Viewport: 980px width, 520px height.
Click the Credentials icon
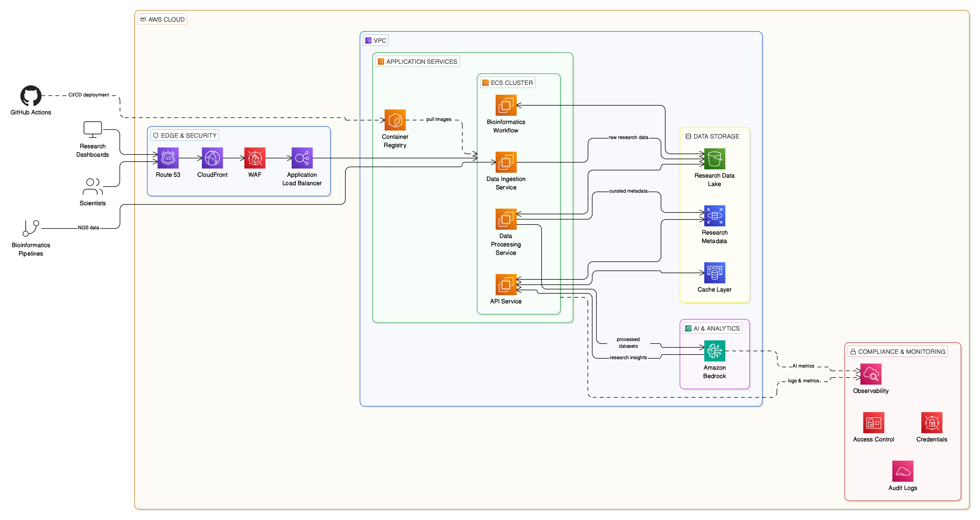[932, 423]
